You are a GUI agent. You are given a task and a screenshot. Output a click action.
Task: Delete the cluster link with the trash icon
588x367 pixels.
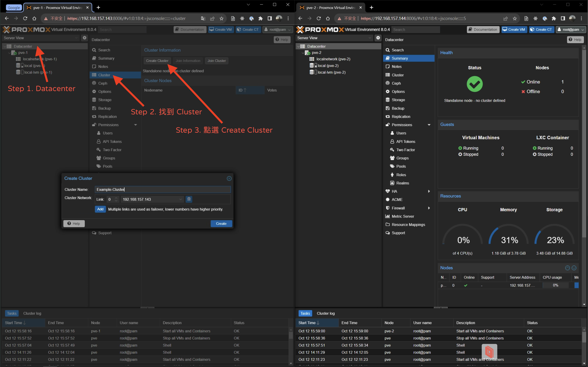point(189,199)
